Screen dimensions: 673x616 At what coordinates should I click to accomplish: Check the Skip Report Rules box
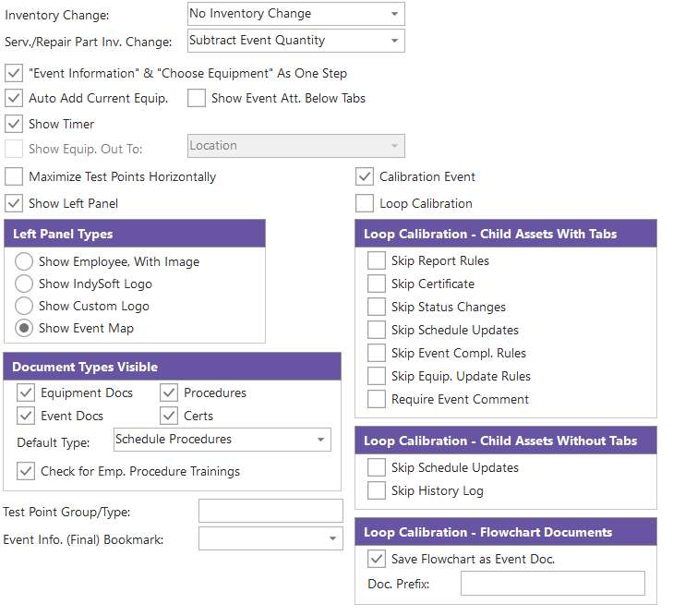point(377,260)
